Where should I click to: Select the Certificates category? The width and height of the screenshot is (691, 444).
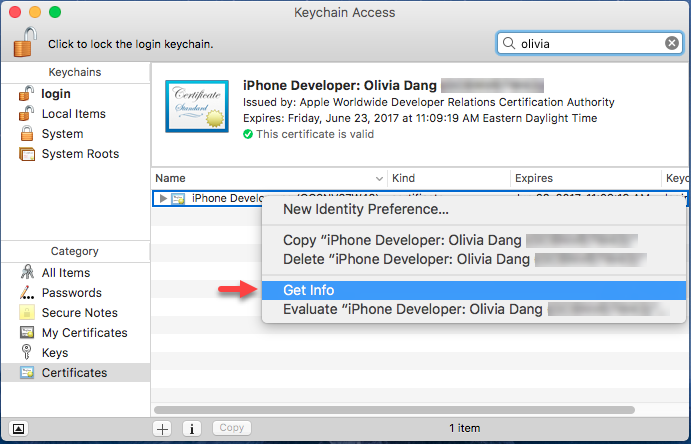click(74, 373)
